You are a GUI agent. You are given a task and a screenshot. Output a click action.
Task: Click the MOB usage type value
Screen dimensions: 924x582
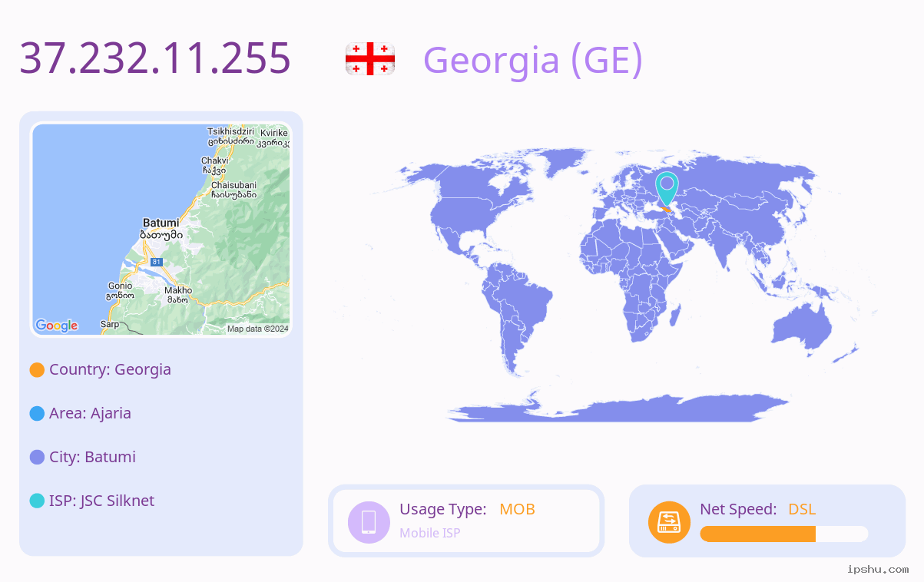click(x=517, y=509)
